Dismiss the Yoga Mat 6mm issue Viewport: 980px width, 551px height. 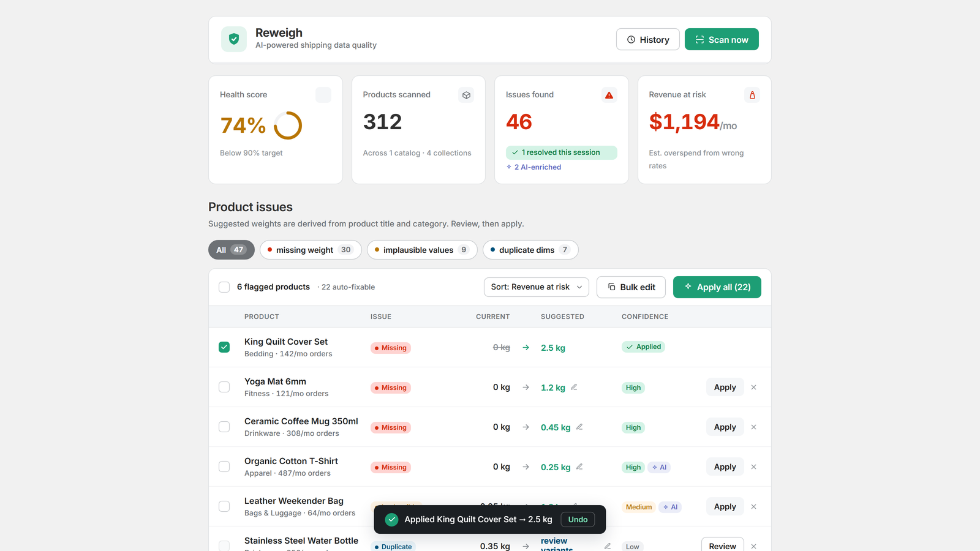coord(753,387)
